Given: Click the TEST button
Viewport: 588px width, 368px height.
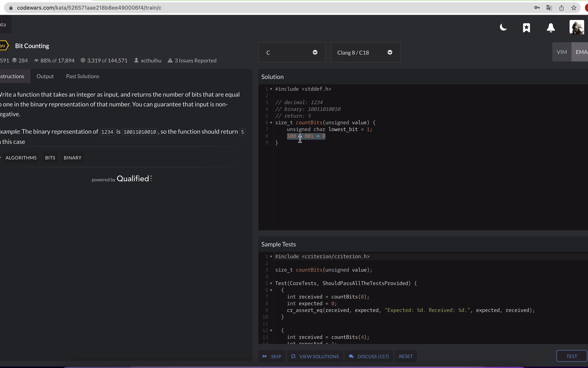Looking at the screenshot, I should click(x=572, y=356).
